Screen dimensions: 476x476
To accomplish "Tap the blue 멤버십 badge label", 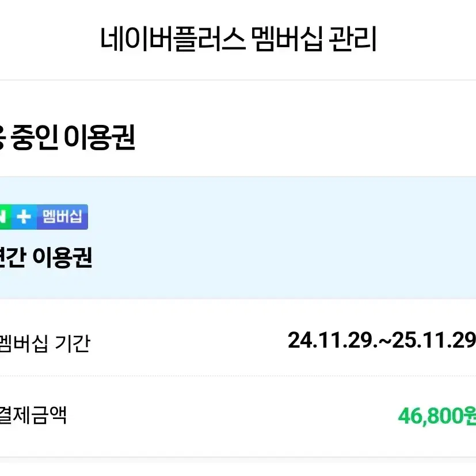I will point(62,217).
